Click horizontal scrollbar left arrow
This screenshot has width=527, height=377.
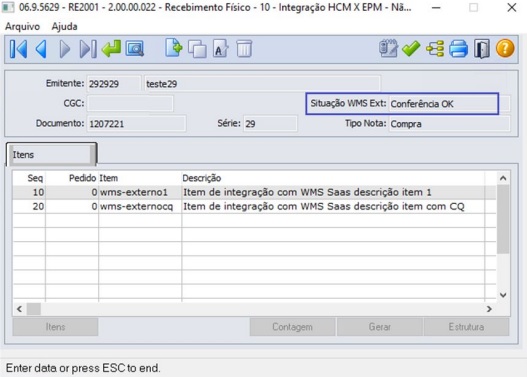point(19,308)
